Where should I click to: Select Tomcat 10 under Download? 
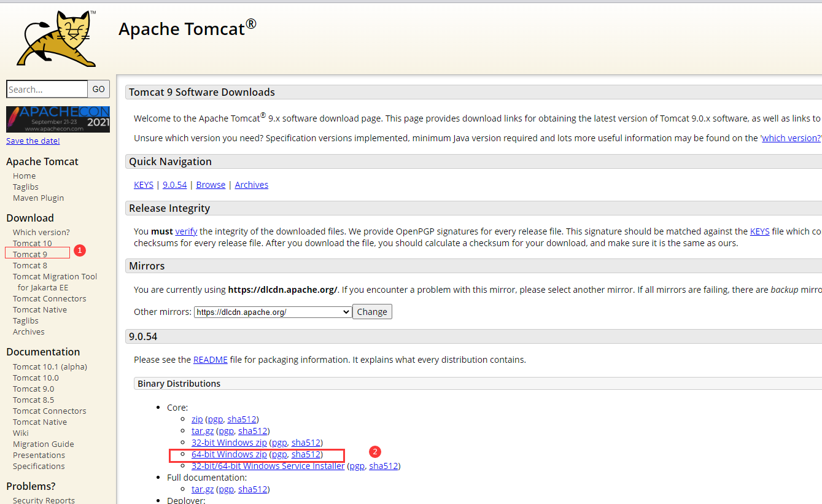coord(33,243)
